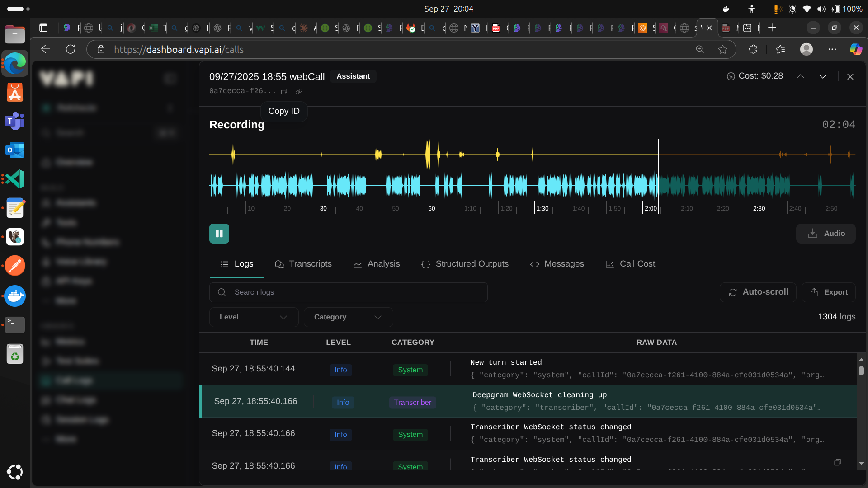
Task: Download the Audio recording
Action: coord(826,234)
